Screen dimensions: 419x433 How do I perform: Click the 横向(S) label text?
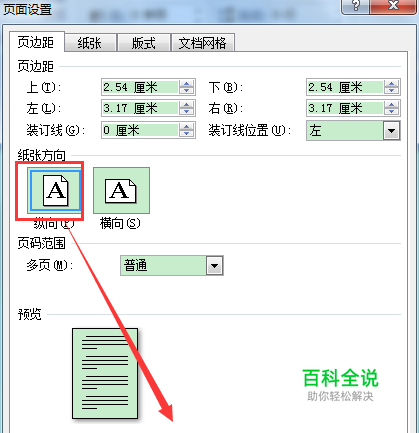[120, 223]
